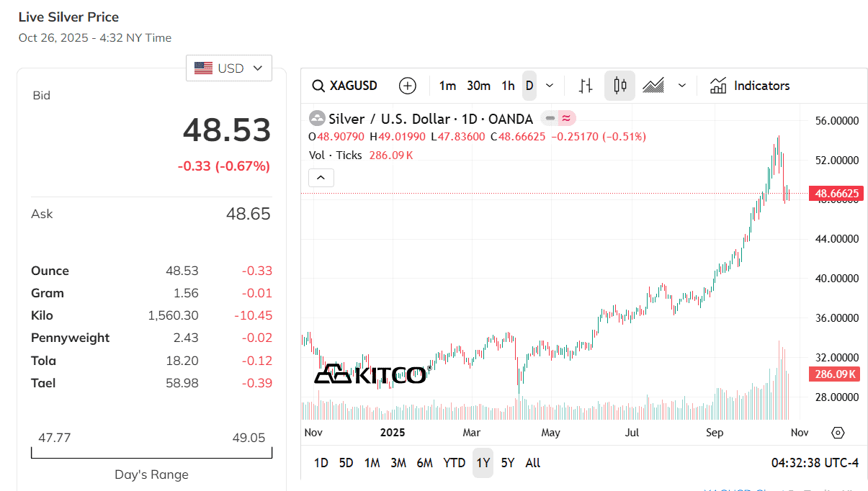Expand the time interval dropdown arrow
The width and height of the screenshot is (868, 491).
tap(550, 86)
